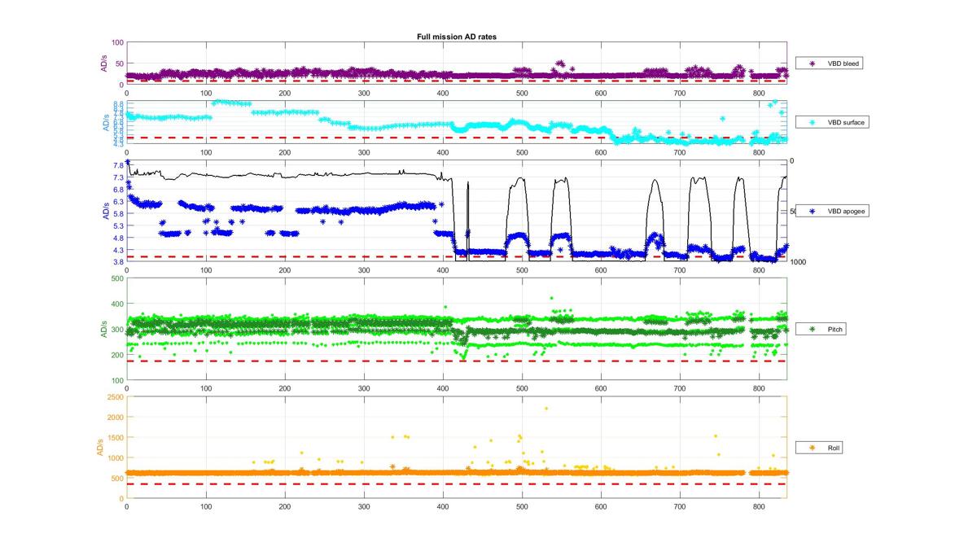The width and height of the screenshot is (977, 560).
Task: Click the orange AD/s y-axis label
Action: coord(100,448)
